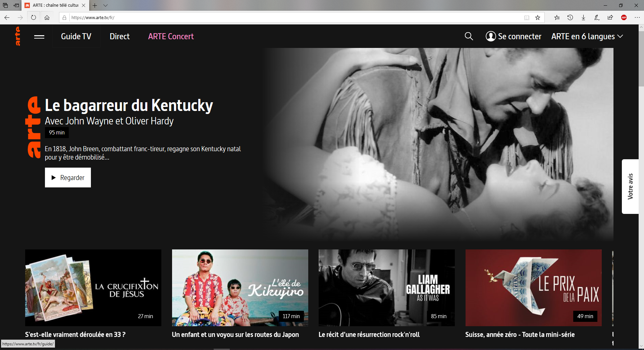Click 'Suisse, année zéro' caption
The height and width of the screenshot is (350, 644).
pos(520,335)
